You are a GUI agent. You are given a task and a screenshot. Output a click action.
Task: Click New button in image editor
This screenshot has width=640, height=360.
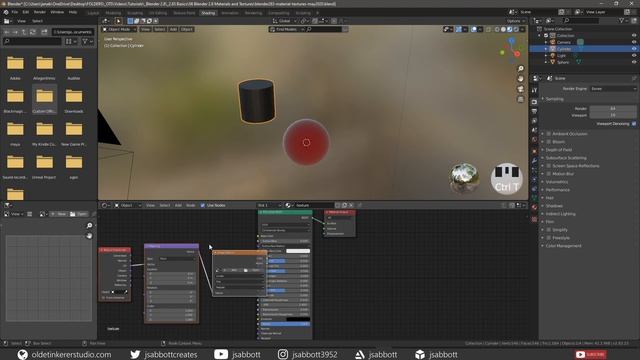pyautogui.click(x=59, y=214)
